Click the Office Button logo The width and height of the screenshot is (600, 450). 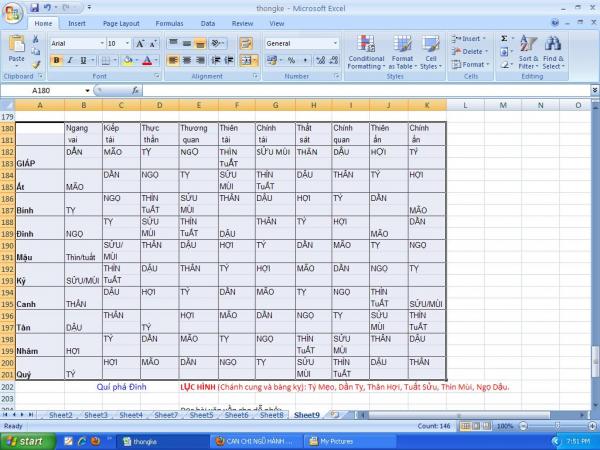pos(13,12)
